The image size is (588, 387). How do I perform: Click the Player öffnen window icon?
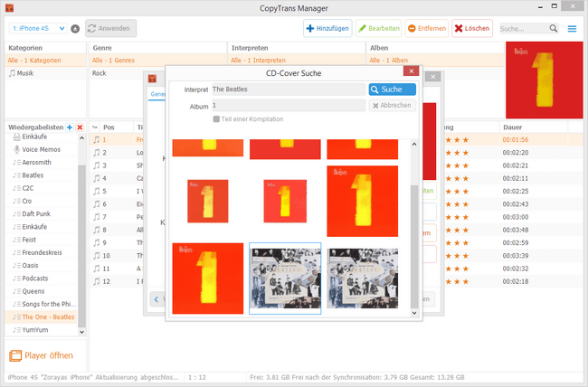[15, 355]
